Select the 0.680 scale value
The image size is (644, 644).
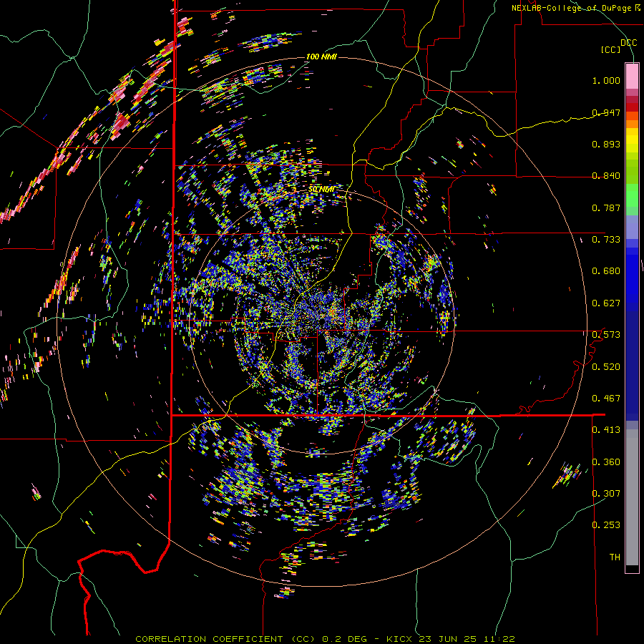pos(606,271)
